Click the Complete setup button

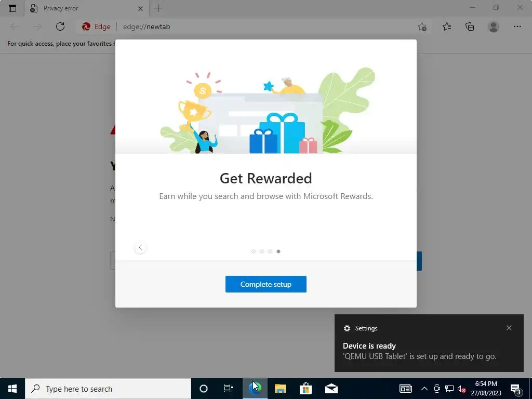coord(265,284)
